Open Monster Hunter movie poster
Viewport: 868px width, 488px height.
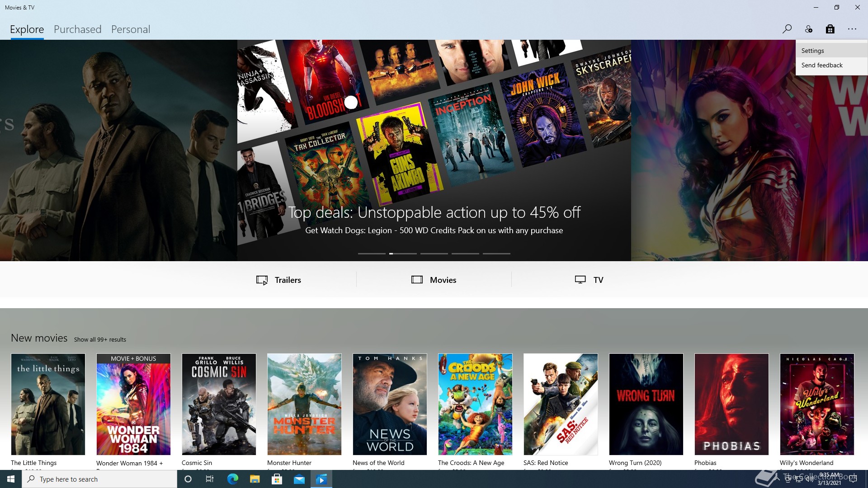pyautogui.click(x=304, y=404)
